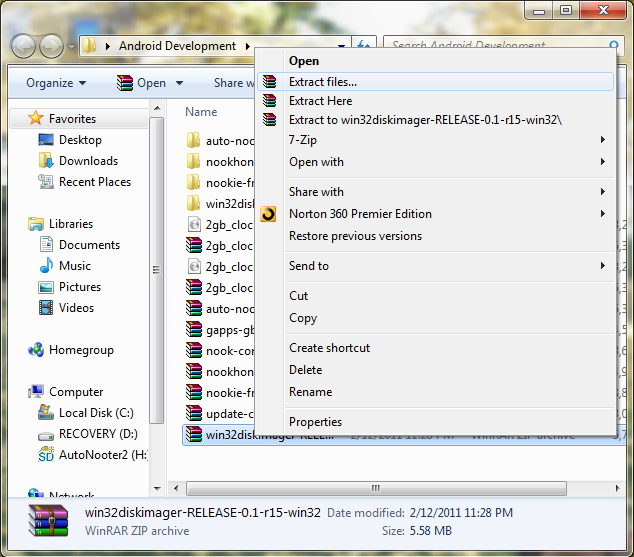Expand the Share with submenu arrow
The width and height of the screenshot is (634, 557).
[x=603, y=192]
